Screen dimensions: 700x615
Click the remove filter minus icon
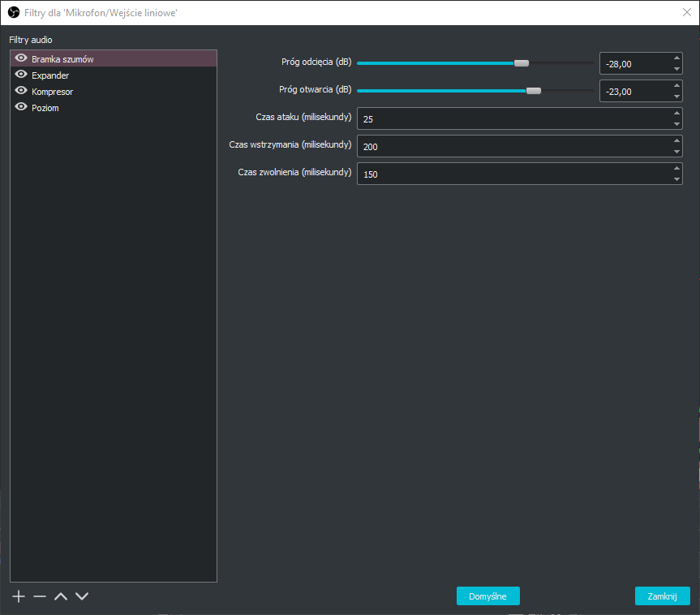[40, 596]
